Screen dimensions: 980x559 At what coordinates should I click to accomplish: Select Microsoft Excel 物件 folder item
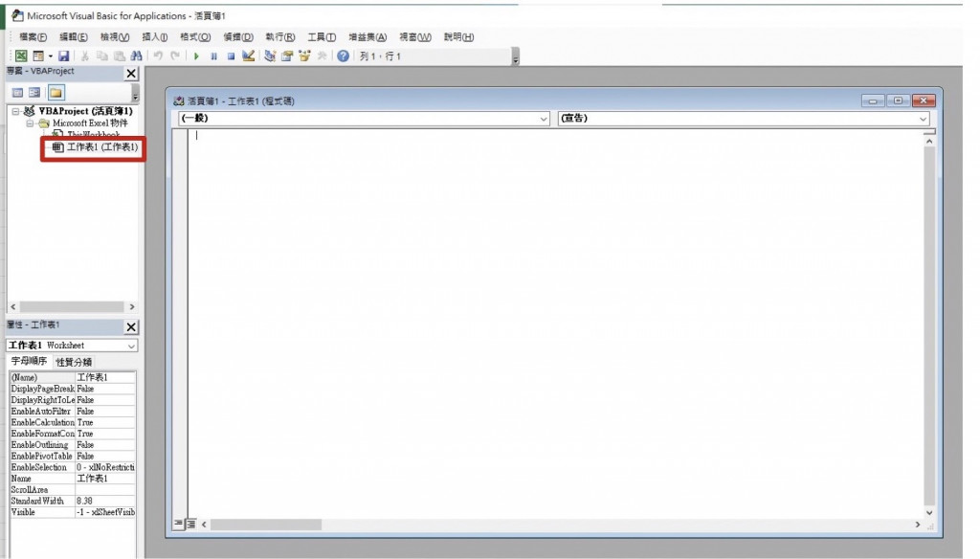pos(89,123)
